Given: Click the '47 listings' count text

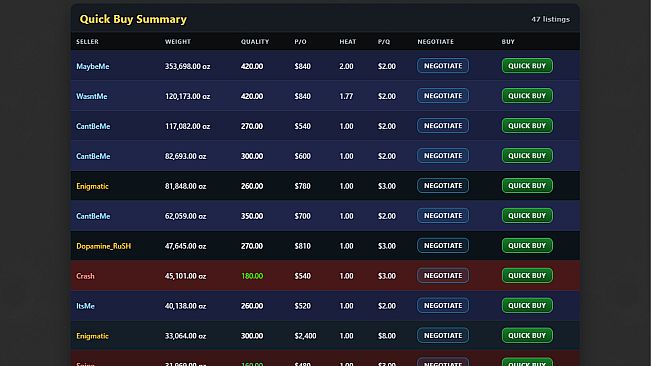Looking at the screenshot, I should click(x=551, y=19).
